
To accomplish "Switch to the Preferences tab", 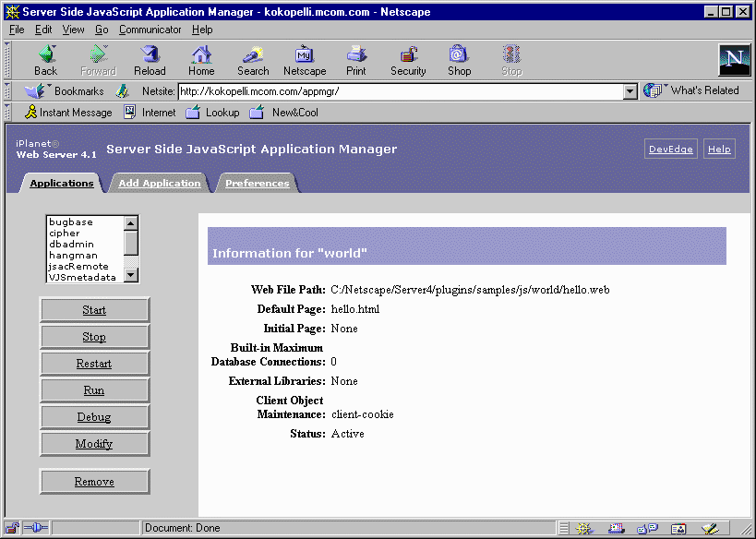I will 257,183.
